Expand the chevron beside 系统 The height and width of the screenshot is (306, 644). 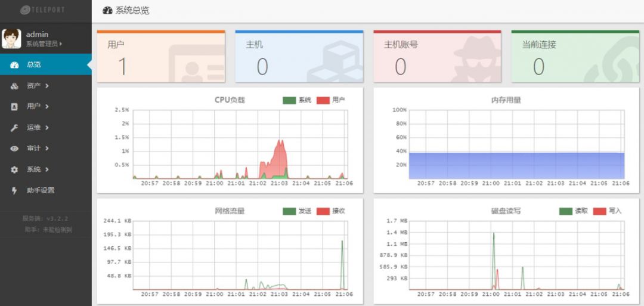click(47, 169)
